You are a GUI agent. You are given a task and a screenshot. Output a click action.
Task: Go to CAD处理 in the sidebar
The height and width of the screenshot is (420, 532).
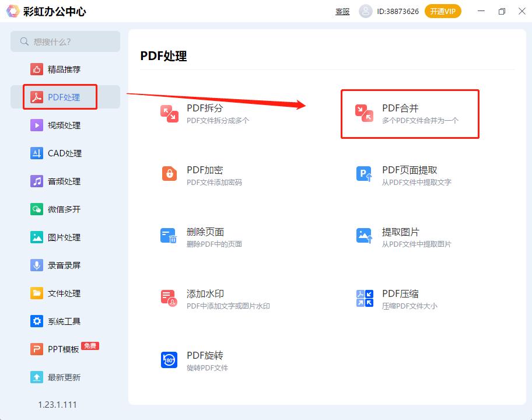(64, 153)
